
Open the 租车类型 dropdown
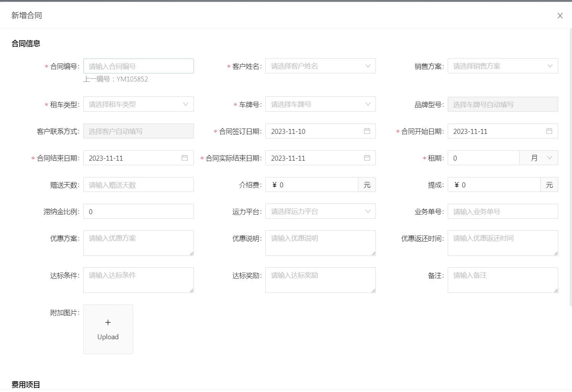138,104
